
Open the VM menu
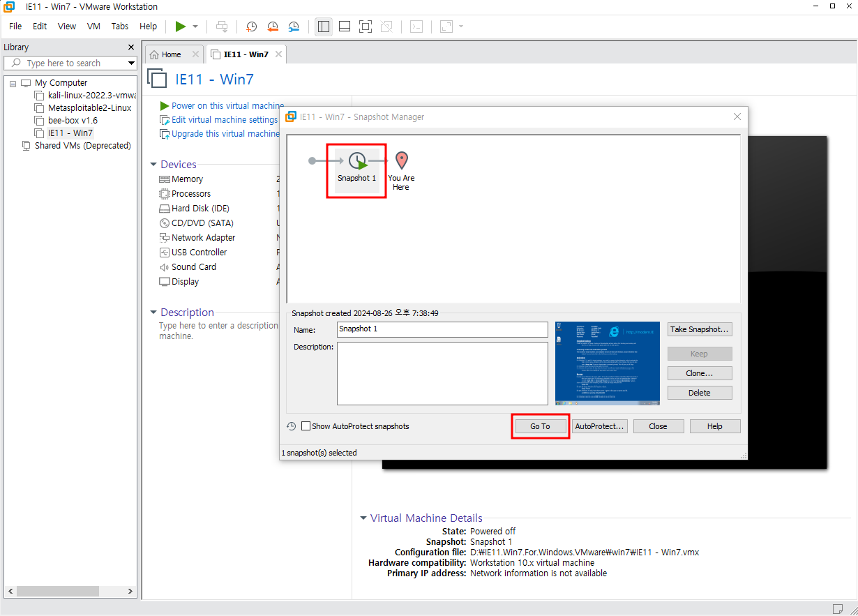pyautogui.click(x=93, y=27)
